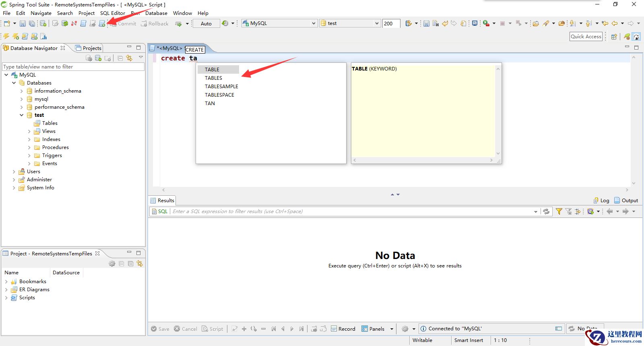Click the yellow funnel filter icon in Results
Viewport: 644px width, 346px height.
coord(559,211)
